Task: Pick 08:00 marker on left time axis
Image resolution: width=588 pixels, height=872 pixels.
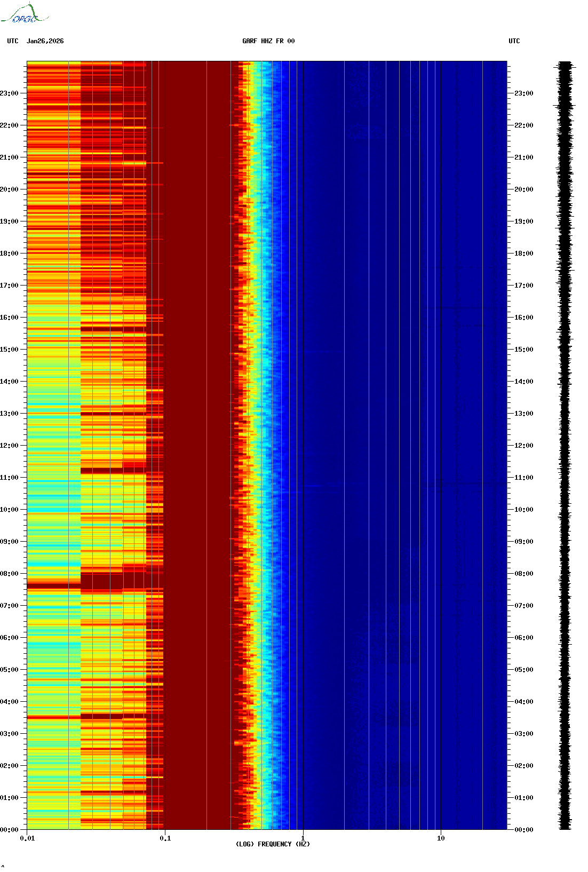Action: pos(9,574)
